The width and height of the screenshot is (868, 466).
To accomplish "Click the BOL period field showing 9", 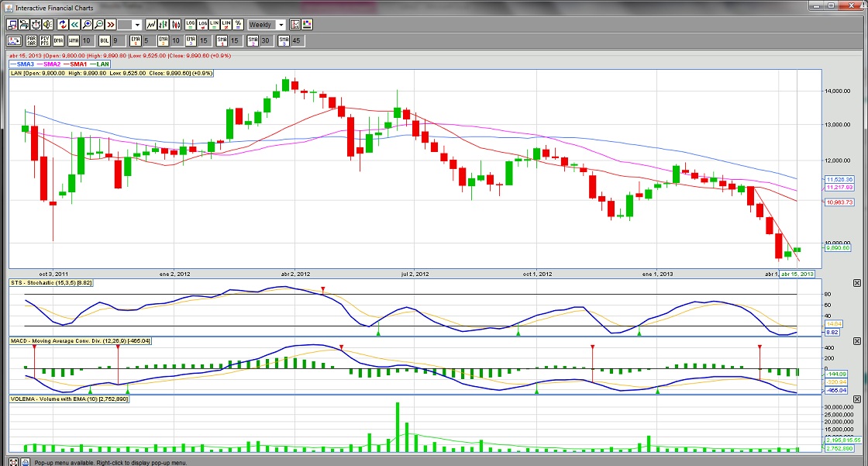I will pos(116,40).
